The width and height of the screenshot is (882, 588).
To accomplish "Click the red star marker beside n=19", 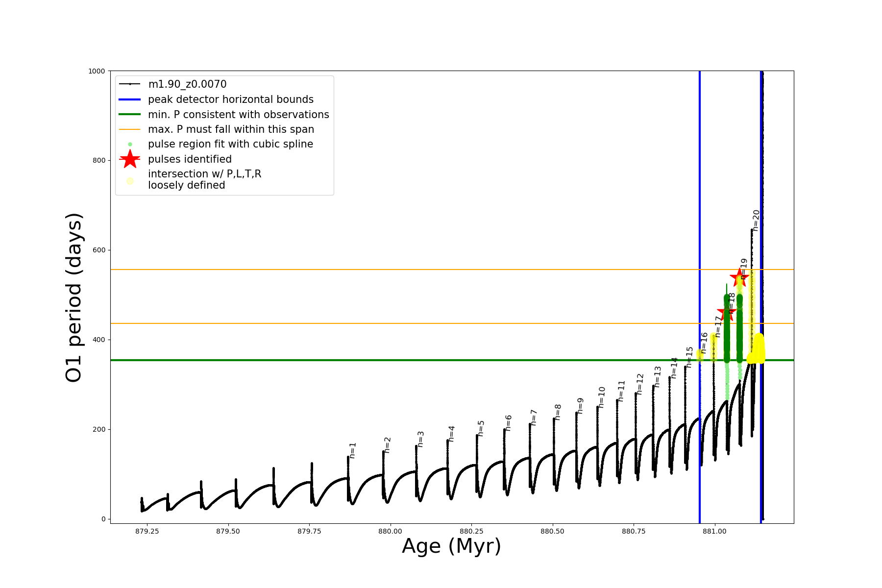I will pos(739,278).
